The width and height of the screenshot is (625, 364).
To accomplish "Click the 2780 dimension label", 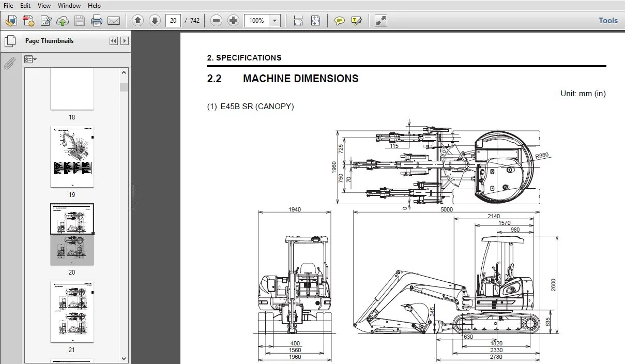I will pyautogui.click(x=495, y=357).
